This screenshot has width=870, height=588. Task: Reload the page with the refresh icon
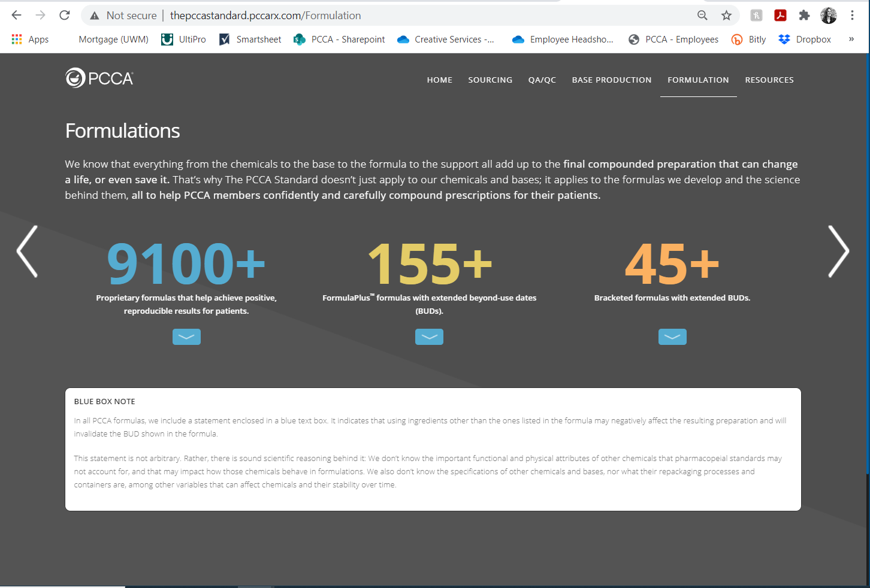(65, 15)
